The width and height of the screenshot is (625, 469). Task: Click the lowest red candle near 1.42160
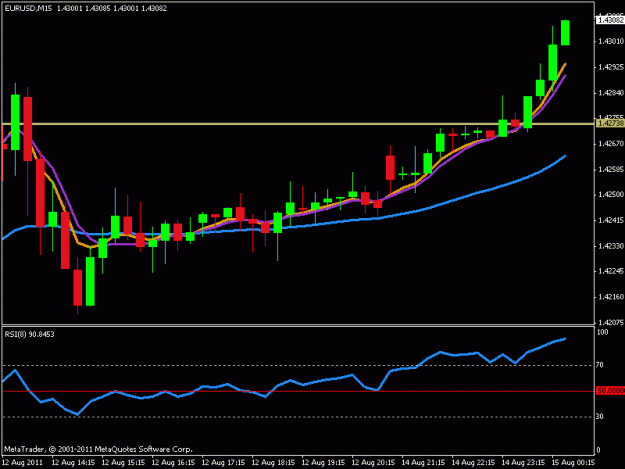point(77,288)
